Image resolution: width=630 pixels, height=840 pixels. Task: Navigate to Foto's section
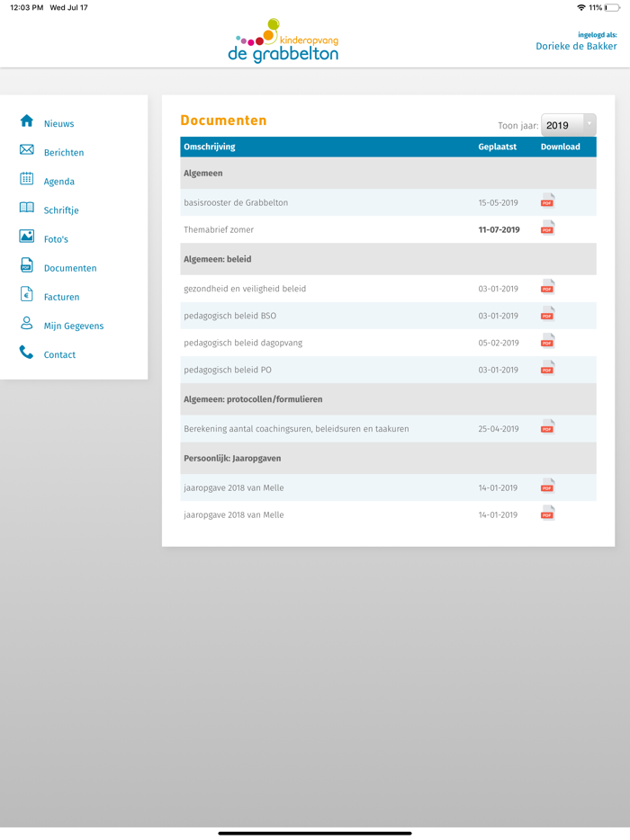click(56, 239)
